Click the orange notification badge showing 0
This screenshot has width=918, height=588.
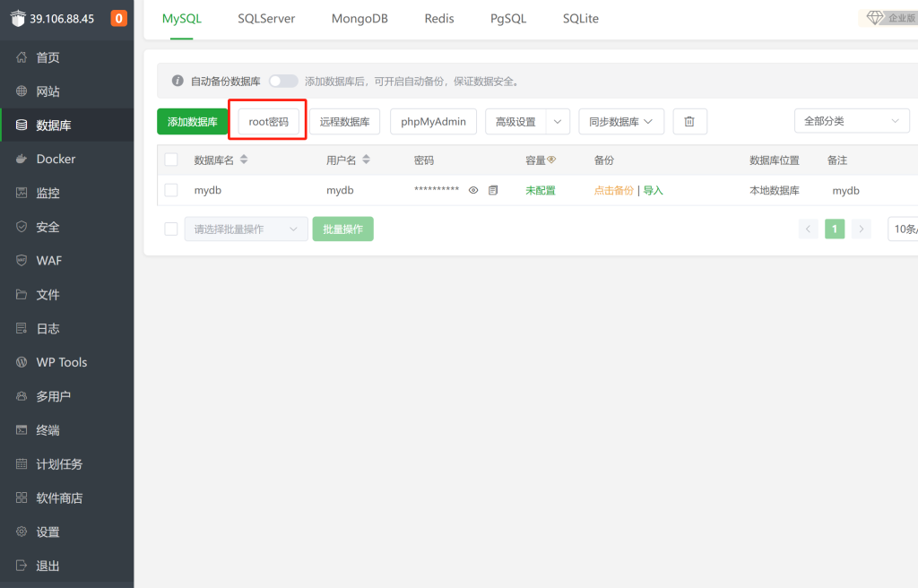[118, 19]
